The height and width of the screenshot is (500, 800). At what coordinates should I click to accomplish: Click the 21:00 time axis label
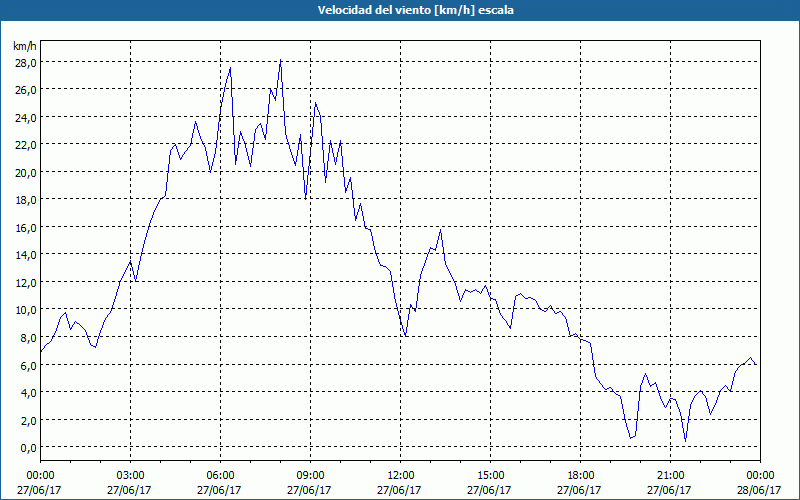[670, 476]
